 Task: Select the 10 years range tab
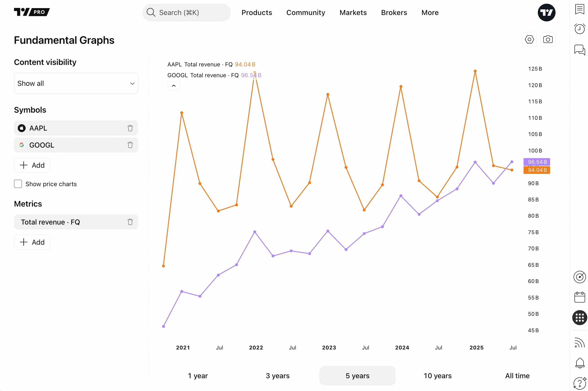(438, 376)
